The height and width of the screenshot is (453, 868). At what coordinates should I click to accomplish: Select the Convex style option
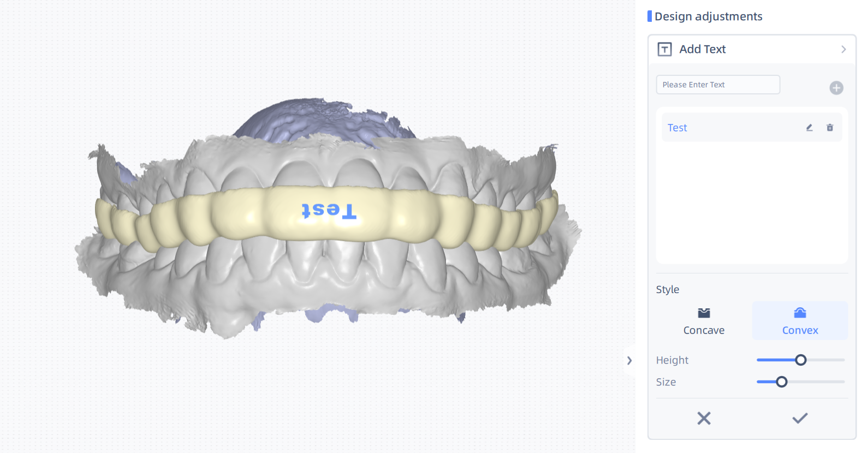[800, 321]
